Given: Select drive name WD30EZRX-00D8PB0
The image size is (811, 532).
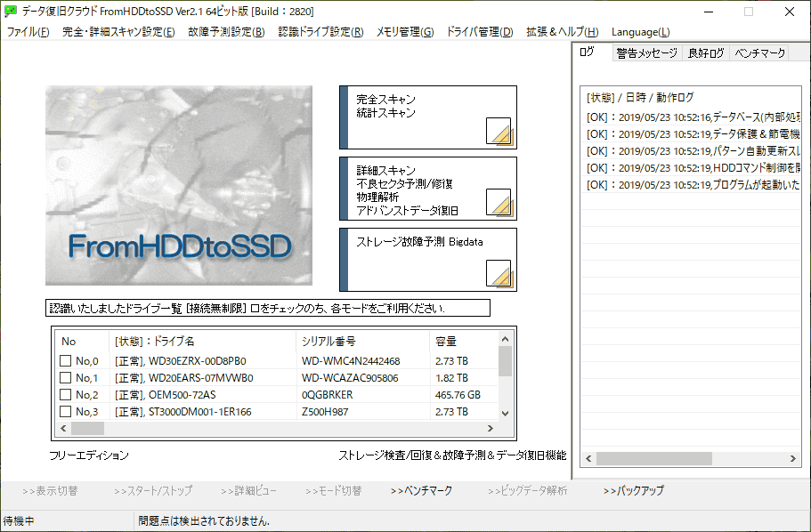Looking at the screenshot, I should click(x=197, y=361).
